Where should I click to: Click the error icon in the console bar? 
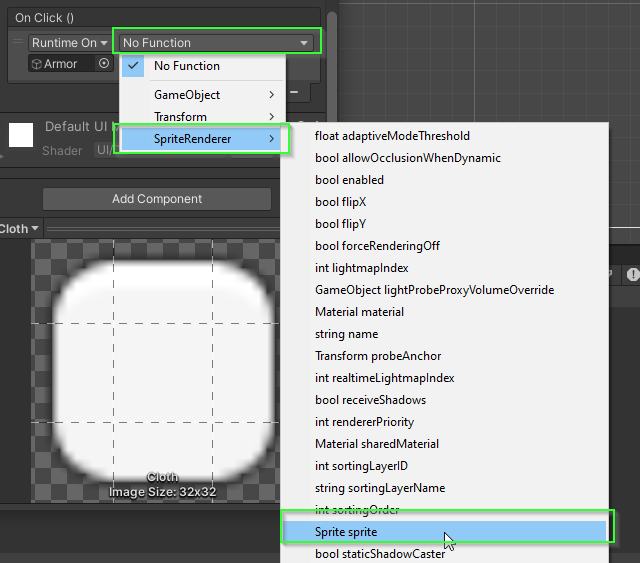632,273
